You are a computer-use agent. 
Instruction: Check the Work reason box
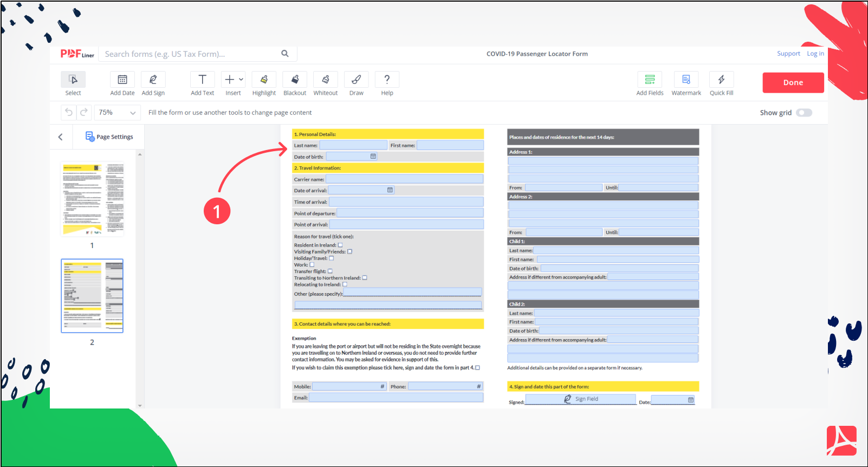click(312, 264)
